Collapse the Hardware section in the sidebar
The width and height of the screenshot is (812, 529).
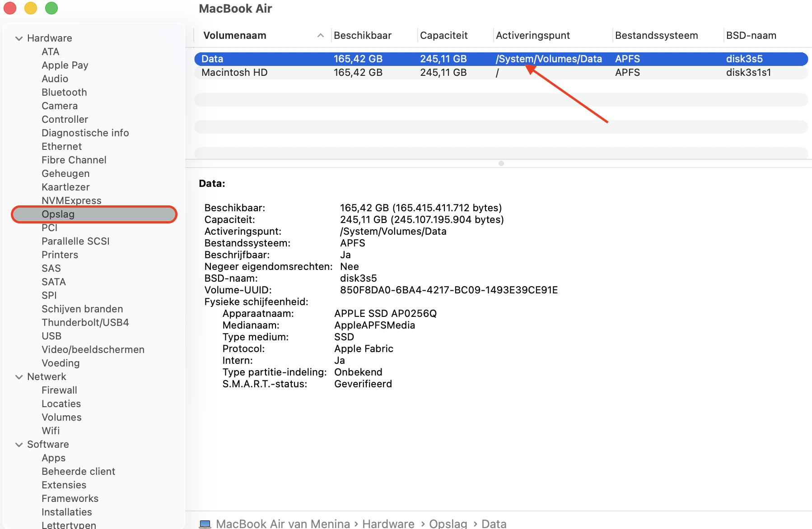click(19, 38)
